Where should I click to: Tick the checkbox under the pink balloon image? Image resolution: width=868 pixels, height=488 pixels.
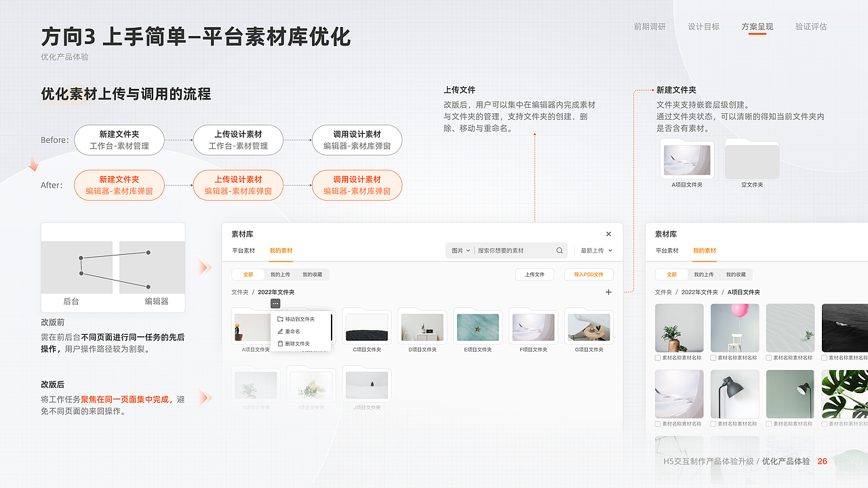click(713, 358)
